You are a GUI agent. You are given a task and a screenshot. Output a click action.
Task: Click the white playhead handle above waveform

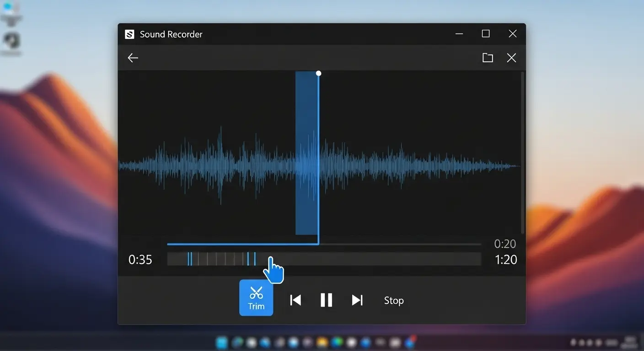[x=319, y=73]
